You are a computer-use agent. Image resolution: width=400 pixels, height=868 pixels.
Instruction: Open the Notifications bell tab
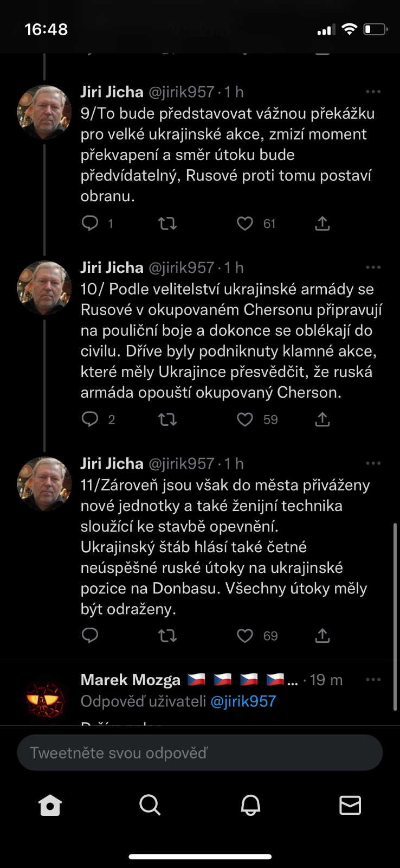[x=250, y=806]
